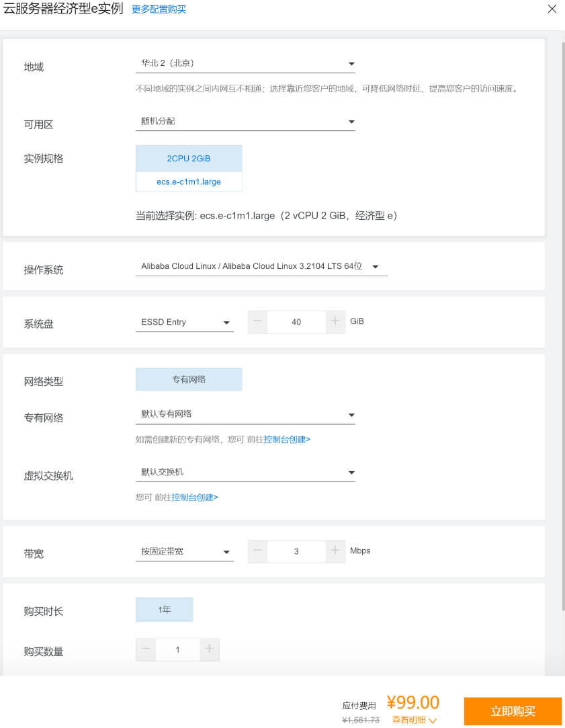Select the 2CPU 2GiB instance spec
This screenshot has height=728, width=565.
pos(189,159)
